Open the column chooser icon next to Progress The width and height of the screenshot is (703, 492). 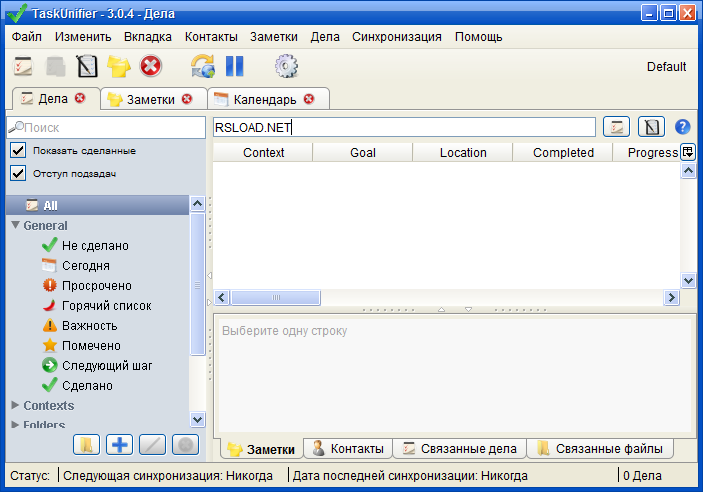688,152
